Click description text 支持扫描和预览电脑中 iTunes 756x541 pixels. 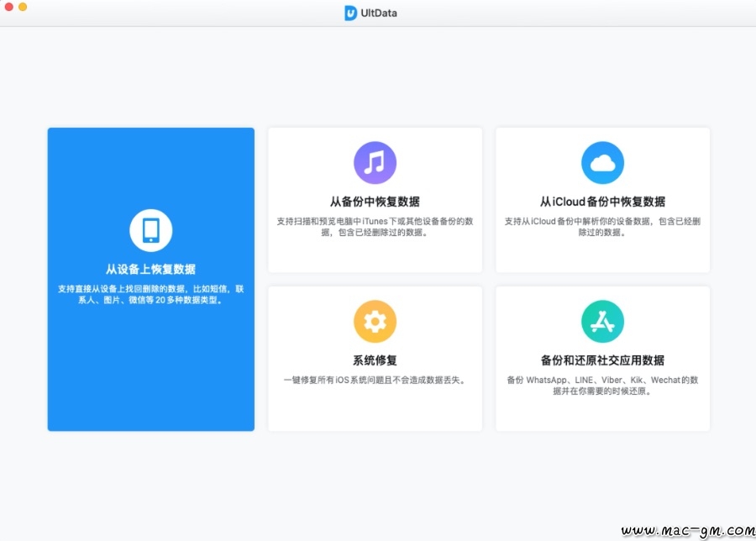[375, 227]
